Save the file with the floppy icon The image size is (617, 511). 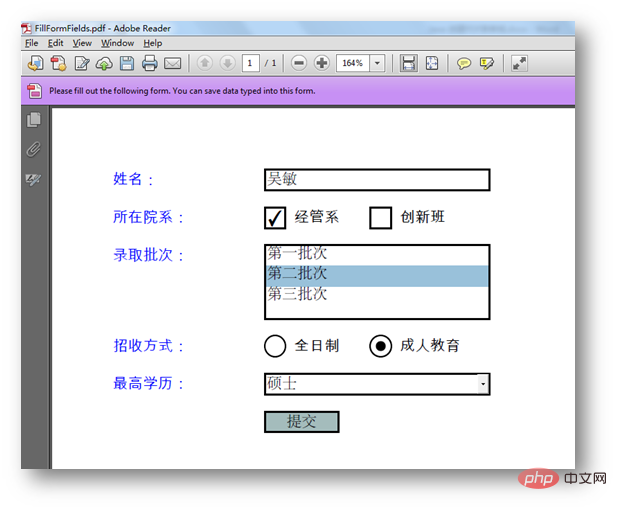(x=127, y=63)
